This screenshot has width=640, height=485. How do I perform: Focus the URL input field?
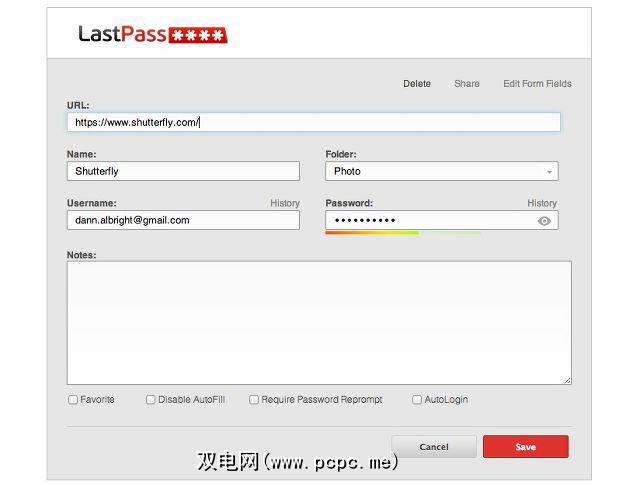coord(313,122)
